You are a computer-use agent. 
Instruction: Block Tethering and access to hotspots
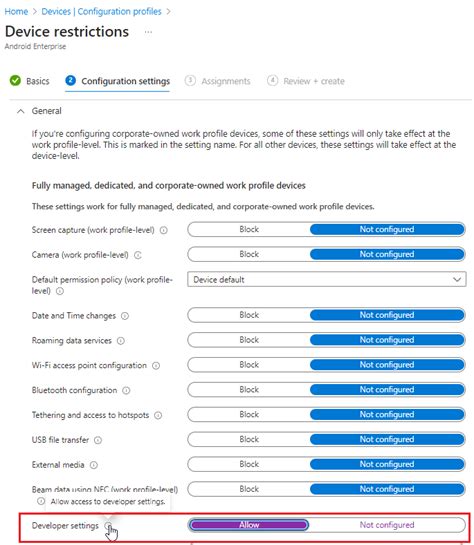[x=249, y=415]
